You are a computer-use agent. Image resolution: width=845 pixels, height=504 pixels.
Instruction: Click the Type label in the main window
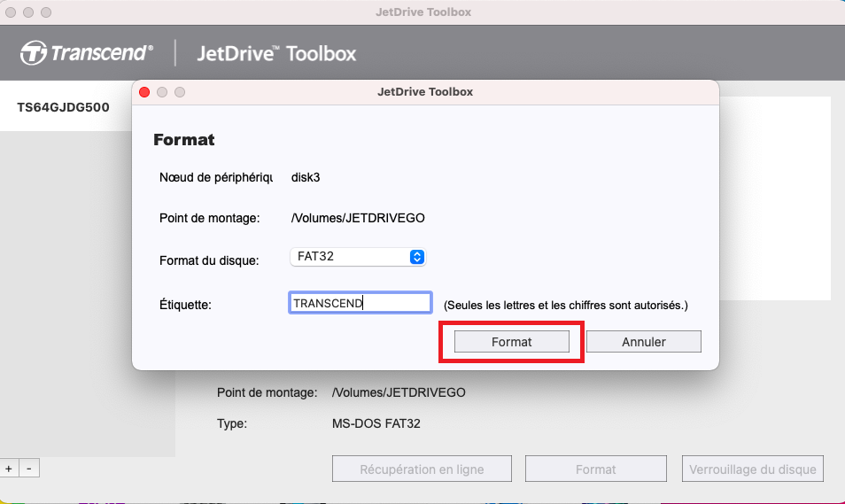(232, 423)
